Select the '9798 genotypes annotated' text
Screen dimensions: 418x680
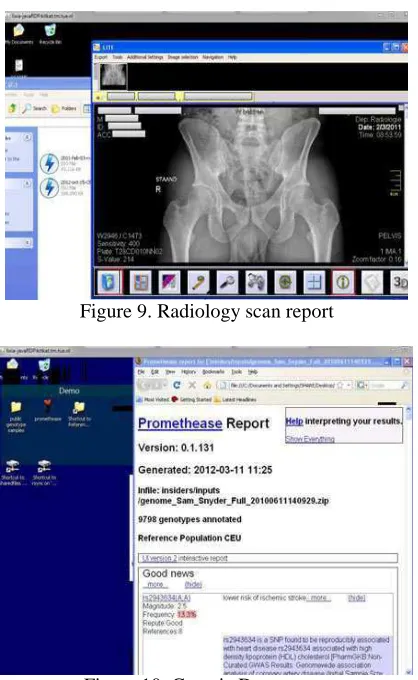coord(189,519)
